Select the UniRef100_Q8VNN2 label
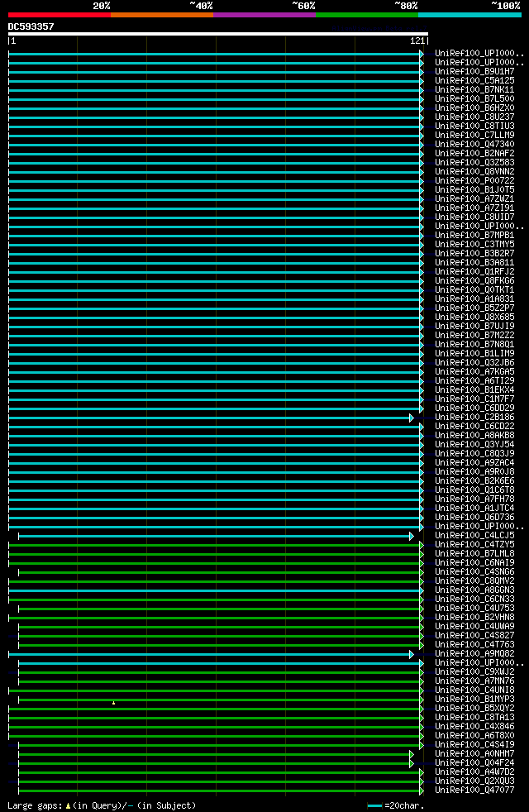The image size is (529, 812). [x=474, y=171]
